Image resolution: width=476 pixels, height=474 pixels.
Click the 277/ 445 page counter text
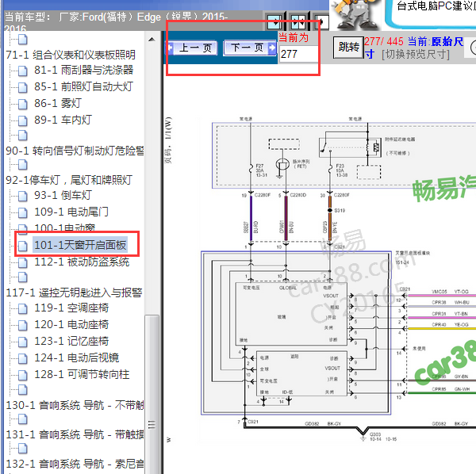[x=384, y=41]
